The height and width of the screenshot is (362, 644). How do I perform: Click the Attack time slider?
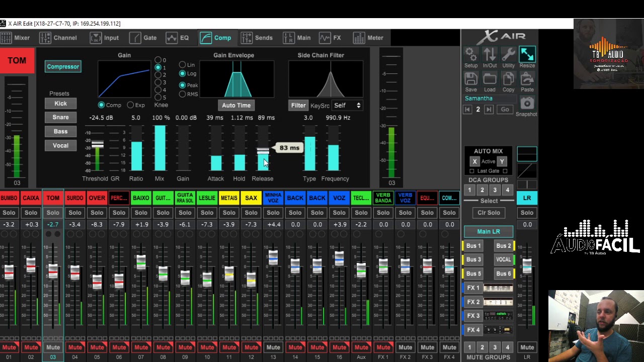click(x=216, y=149)
